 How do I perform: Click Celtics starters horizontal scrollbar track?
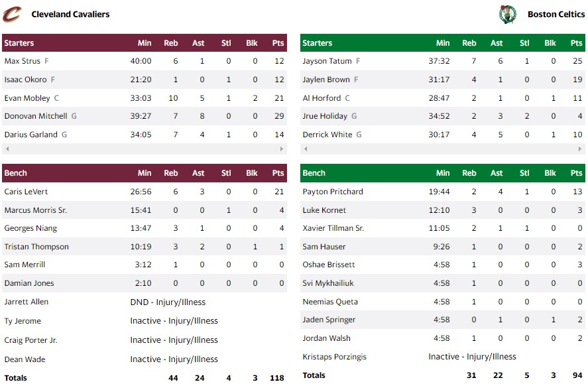point(442,149)
